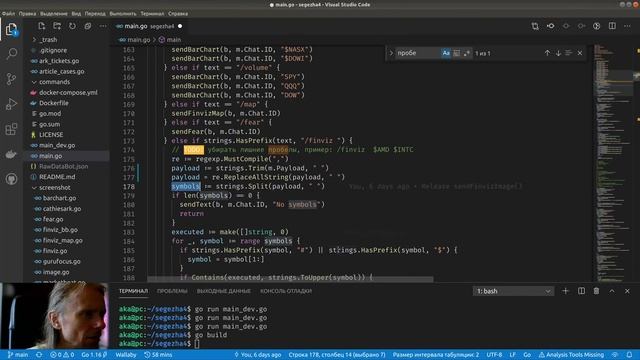Click Go 1.16 version status item
The image size is (640, 360).
[94, 355]
